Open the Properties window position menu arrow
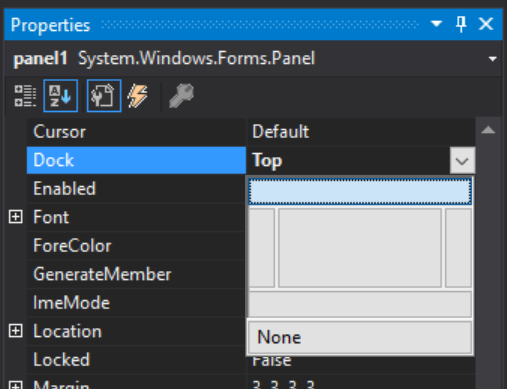507x389 pixels. [x=436, y=24]
